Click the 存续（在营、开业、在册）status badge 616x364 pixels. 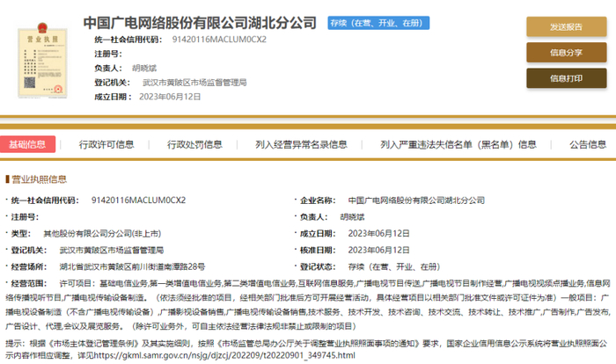coord(378,23)
